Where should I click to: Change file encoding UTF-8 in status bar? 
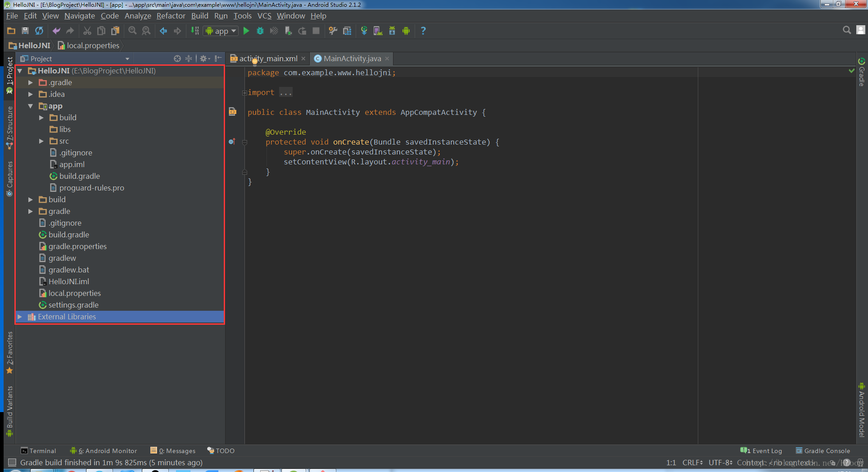[720, 463]
